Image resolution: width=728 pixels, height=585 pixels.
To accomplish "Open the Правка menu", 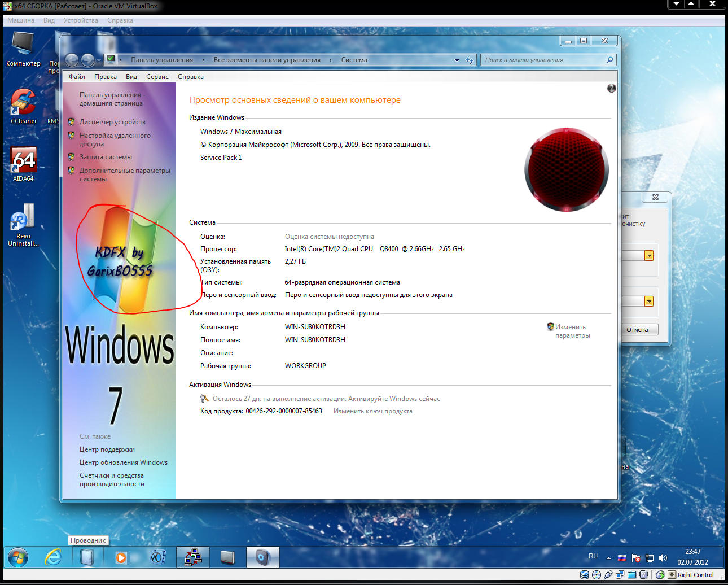I will 106,77.
